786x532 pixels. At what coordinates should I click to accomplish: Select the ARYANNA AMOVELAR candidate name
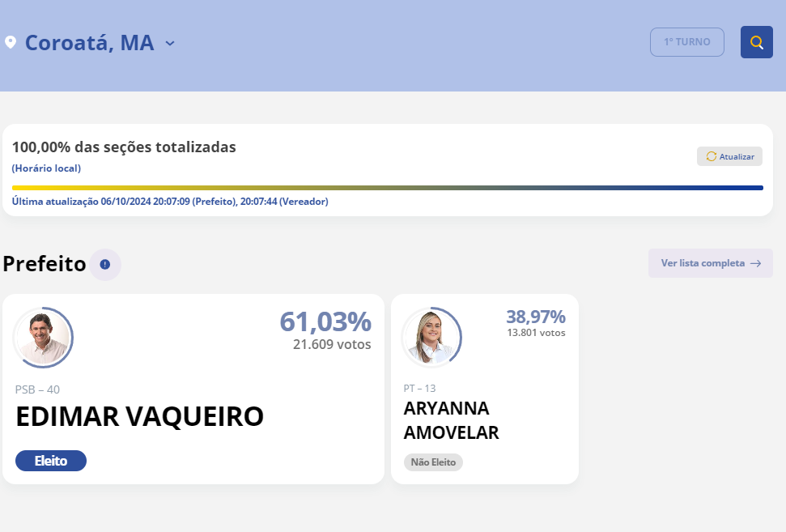pos(451,420)
